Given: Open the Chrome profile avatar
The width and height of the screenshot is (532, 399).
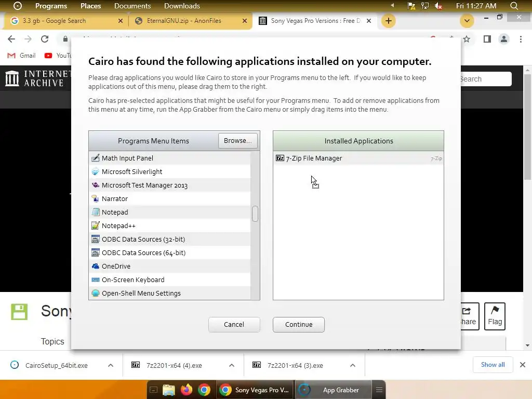Looking at the screenshot, I should (504, 39).
